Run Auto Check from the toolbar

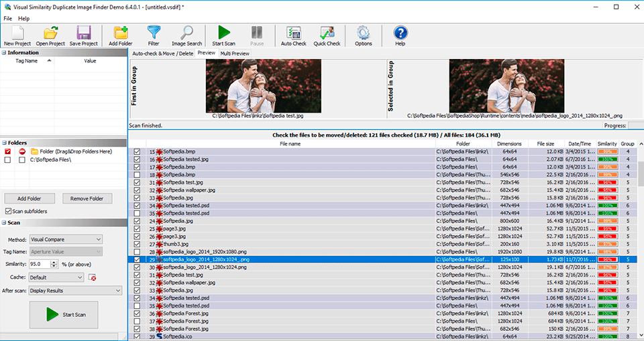tap(293, 33)
